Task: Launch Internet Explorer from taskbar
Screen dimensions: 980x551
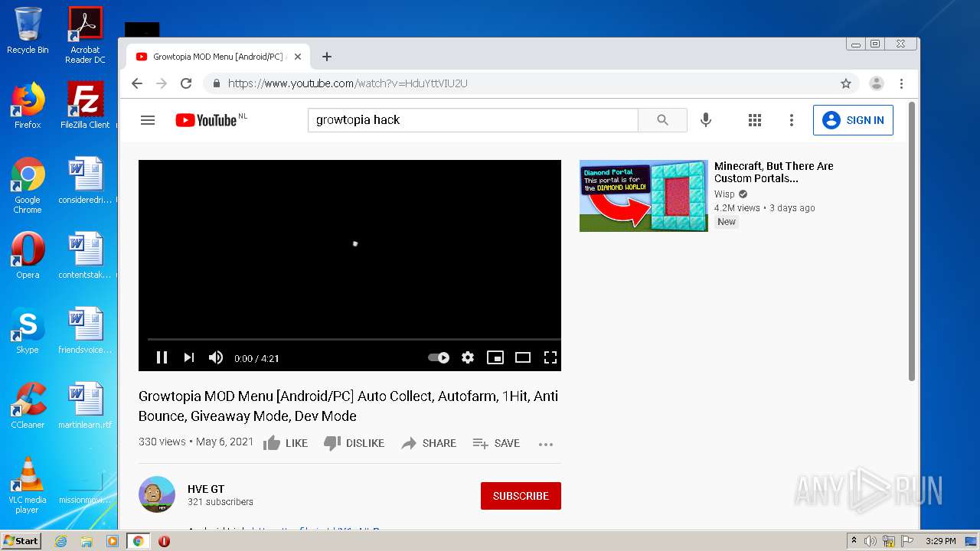Action: pyautogui.click(x=60, y=541)
